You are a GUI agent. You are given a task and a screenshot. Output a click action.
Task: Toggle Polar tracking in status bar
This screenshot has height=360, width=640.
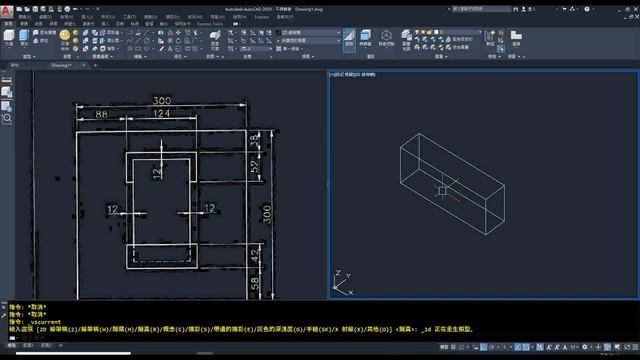tap(492, 347)
